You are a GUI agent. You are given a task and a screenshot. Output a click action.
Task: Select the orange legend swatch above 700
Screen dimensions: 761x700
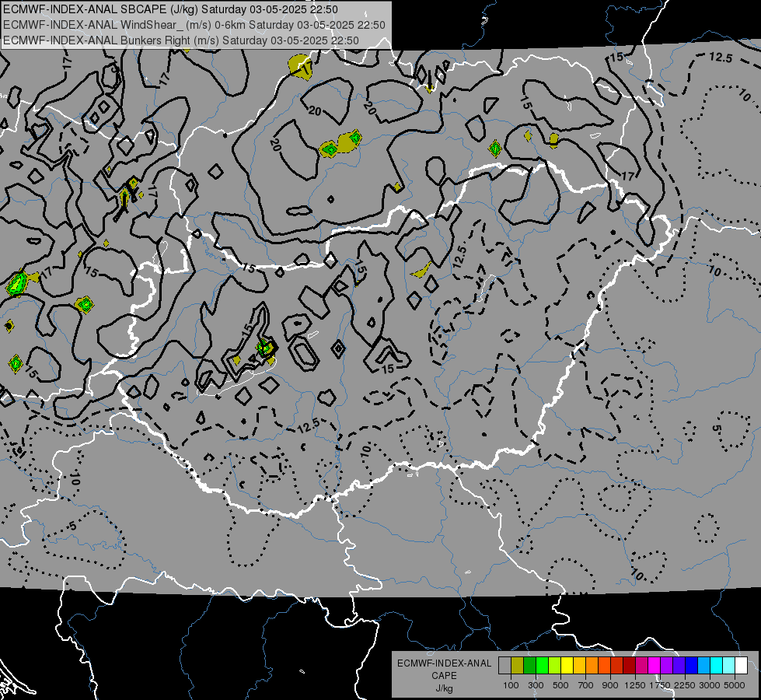coord(592,665)
